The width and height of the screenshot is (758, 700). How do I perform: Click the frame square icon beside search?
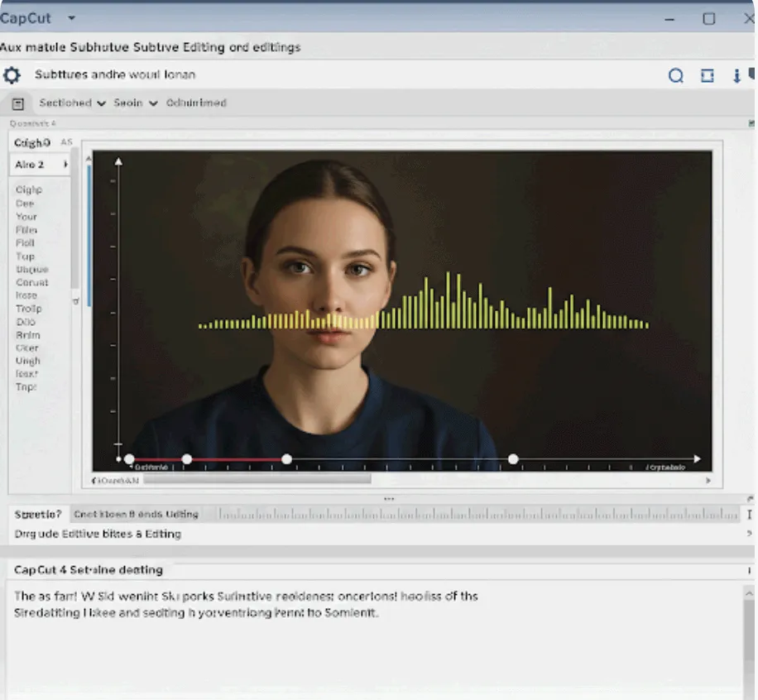coord(708,75)
